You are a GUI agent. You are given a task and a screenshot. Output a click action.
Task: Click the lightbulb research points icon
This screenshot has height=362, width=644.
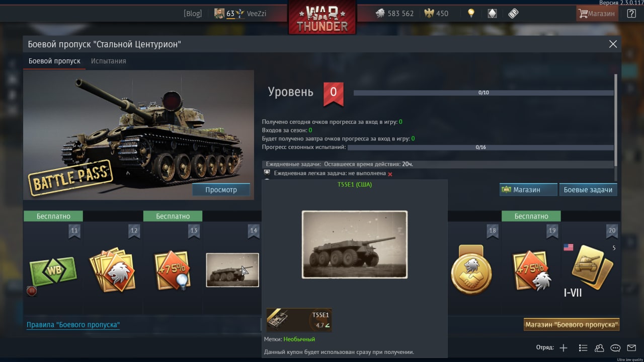[471, 14]
